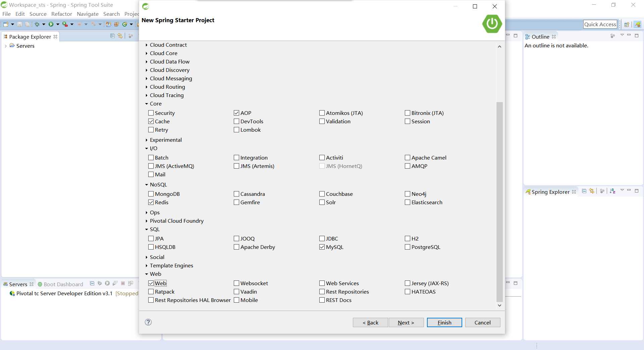
Task: Click the Run with external tools icon
Action: click(x=65, y=24)
